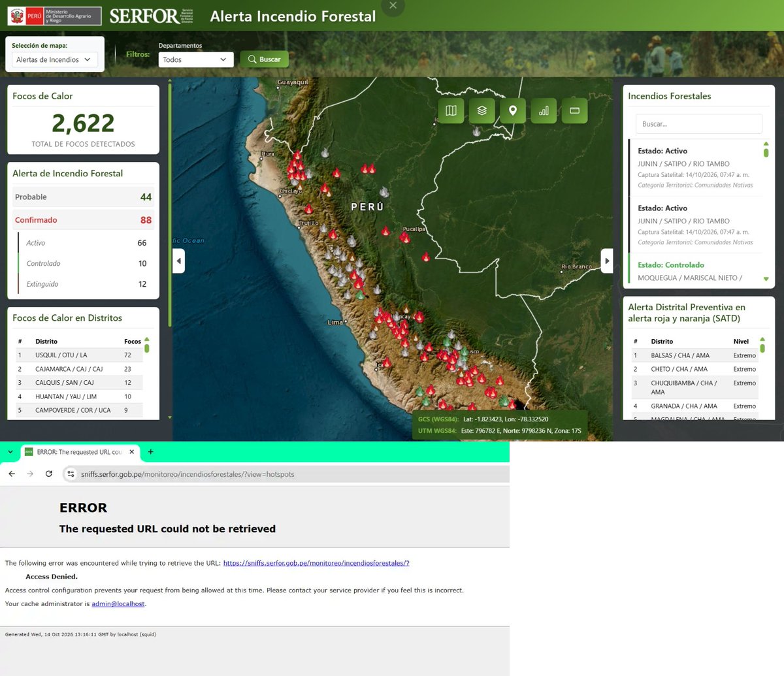Focus the Buscar... search field
The image size is (784, 676).
(698, 124)
